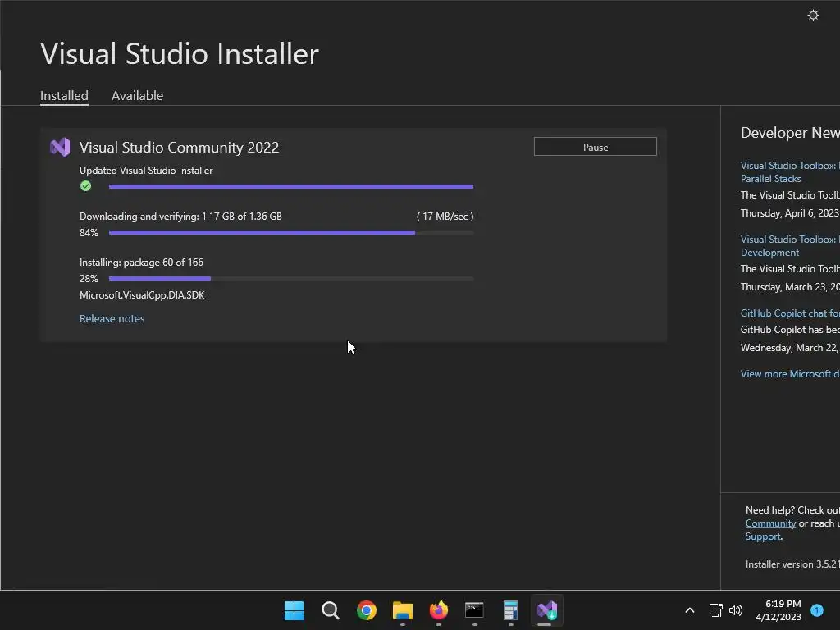Viewport: 840px width, 630px height.
Task: Open the Toolbox Development news article link
Action: coord(790,246)
